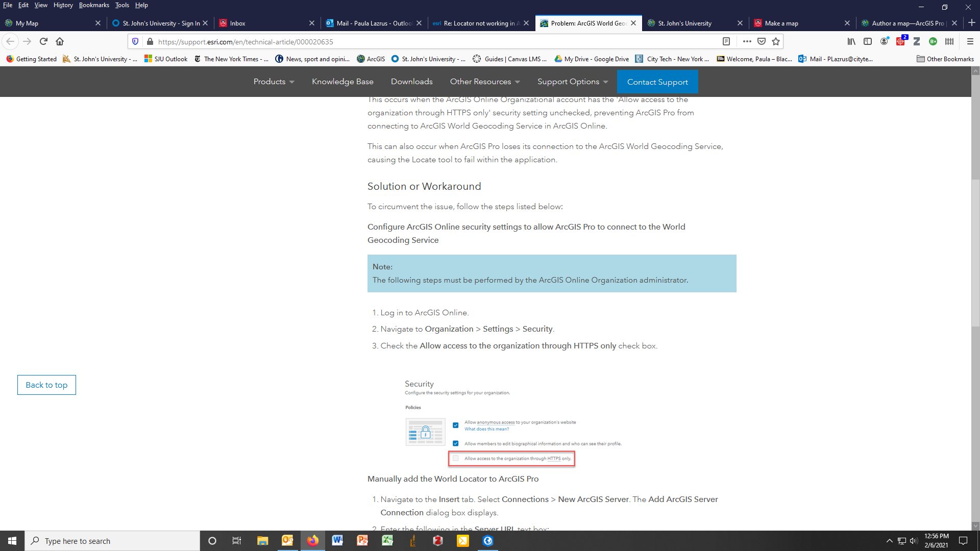The image size is (980, 551).
Task: Open the green B+ extension icon
Action: point(933,42)
